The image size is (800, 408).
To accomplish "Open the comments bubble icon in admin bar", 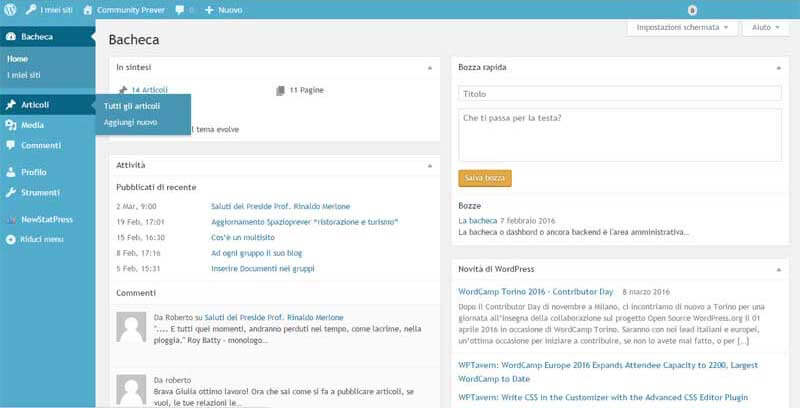I will [x=180, y=9].
